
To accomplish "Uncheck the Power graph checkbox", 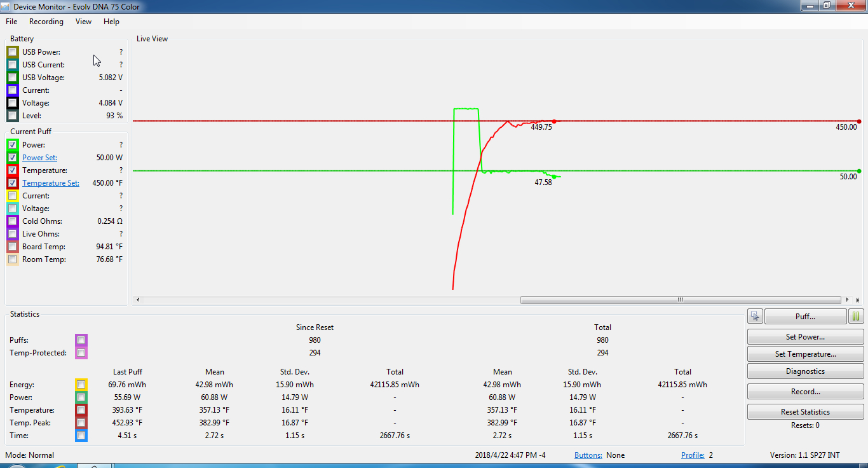I will tap(13, 145).
